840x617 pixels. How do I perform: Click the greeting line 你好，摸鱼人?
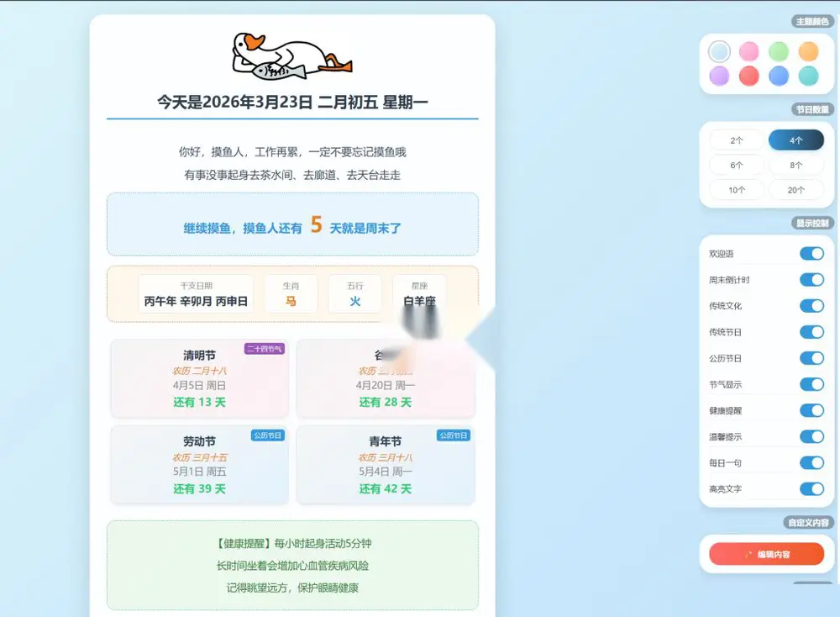292,152
